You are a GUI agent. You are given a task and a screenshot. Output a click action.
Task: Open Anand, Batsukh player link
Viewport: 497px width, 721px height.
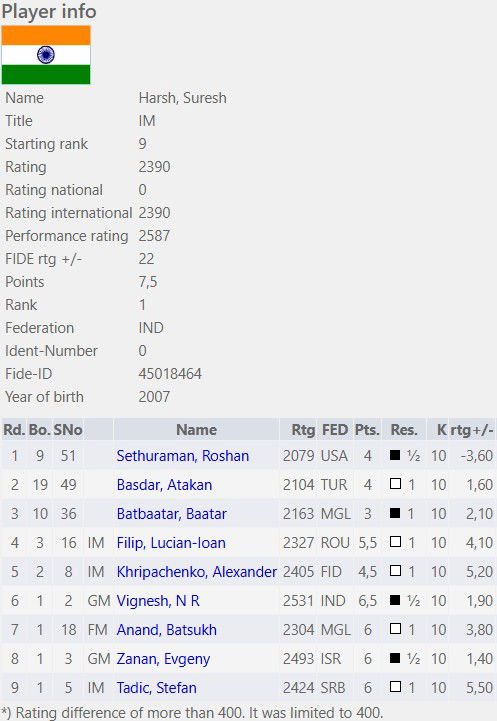point(166,629)
